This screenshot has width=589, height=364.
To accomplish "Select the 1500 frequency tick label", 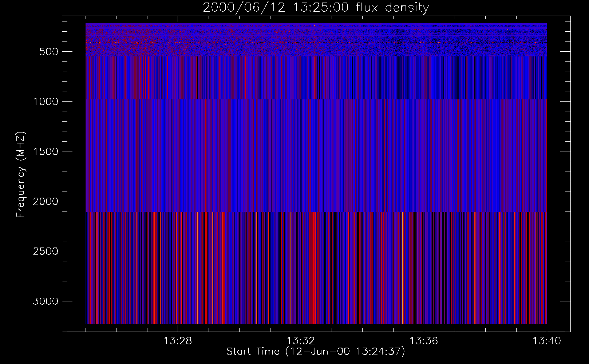I will point(46,151).
